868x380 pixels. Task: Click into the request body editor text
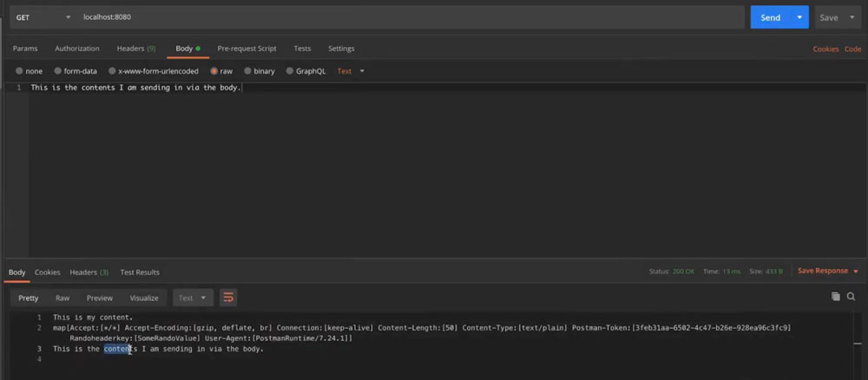pyautogui.click(x=135, y=88)
